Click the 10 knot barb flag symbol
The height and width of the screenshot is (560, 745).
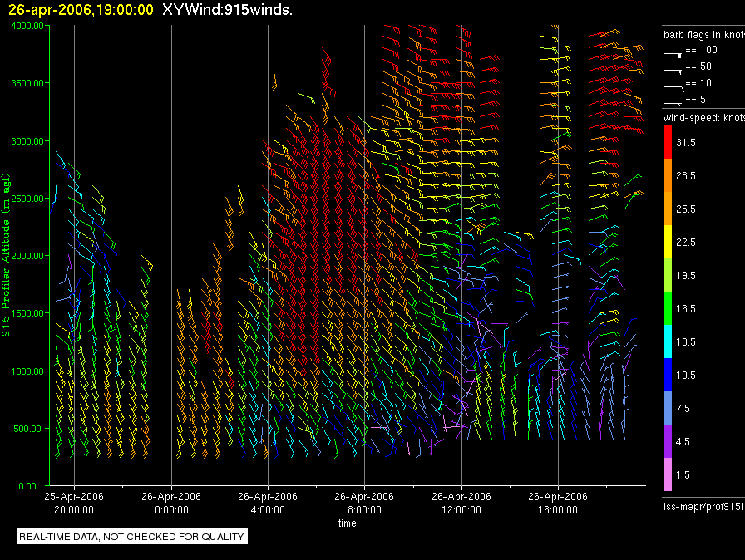672,85
